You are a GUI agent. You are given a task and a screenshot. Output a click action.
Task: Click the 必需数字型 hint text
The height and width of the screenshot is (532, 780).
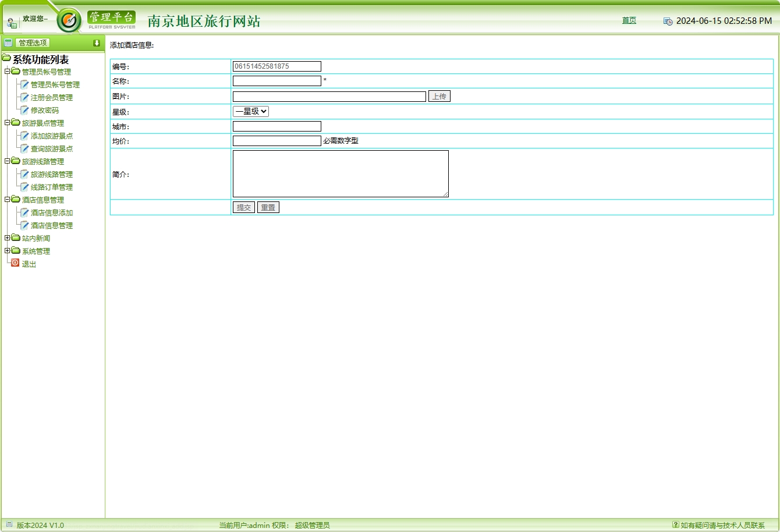pos(341,141)
